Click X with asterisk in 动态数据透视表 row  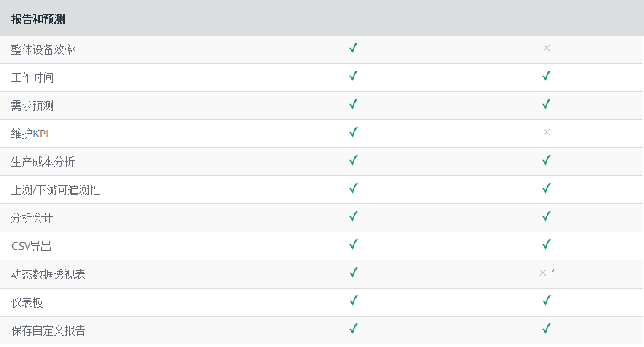546,273
